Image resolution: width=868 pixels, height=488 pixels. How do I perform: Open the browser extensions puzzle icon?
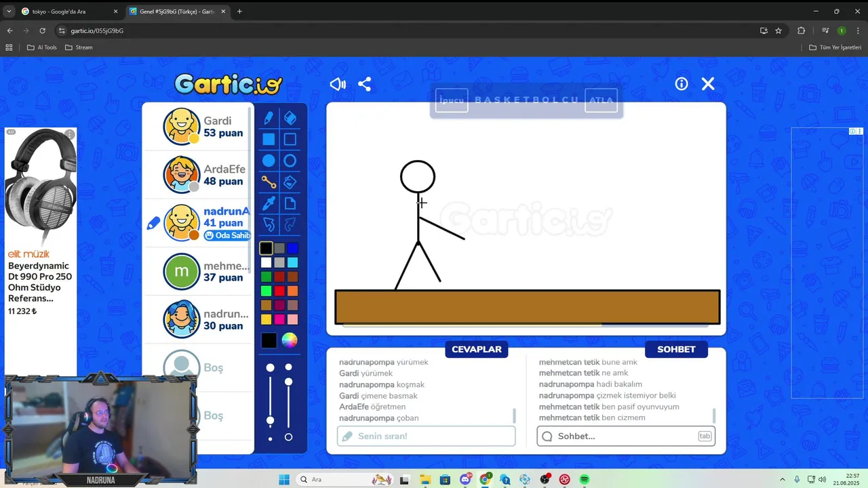pos(802,30)
